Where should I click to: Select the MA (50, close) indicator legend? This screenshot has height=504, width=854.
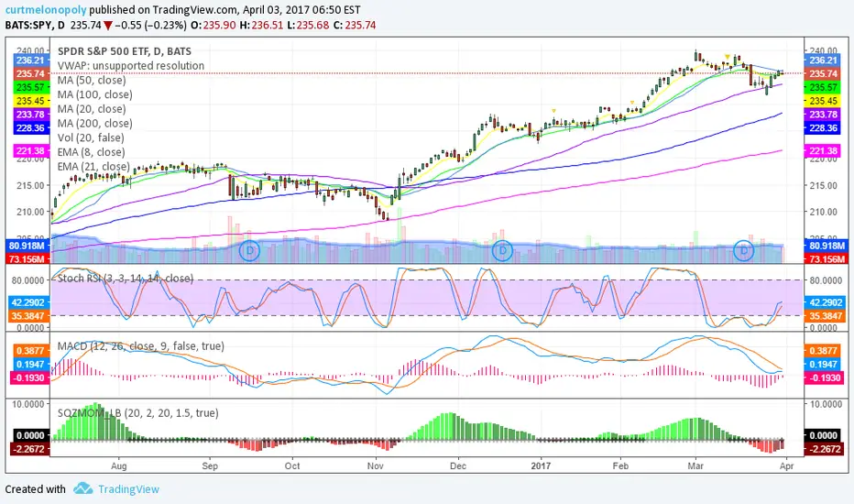pyautogui.click(x=92, y=80)
